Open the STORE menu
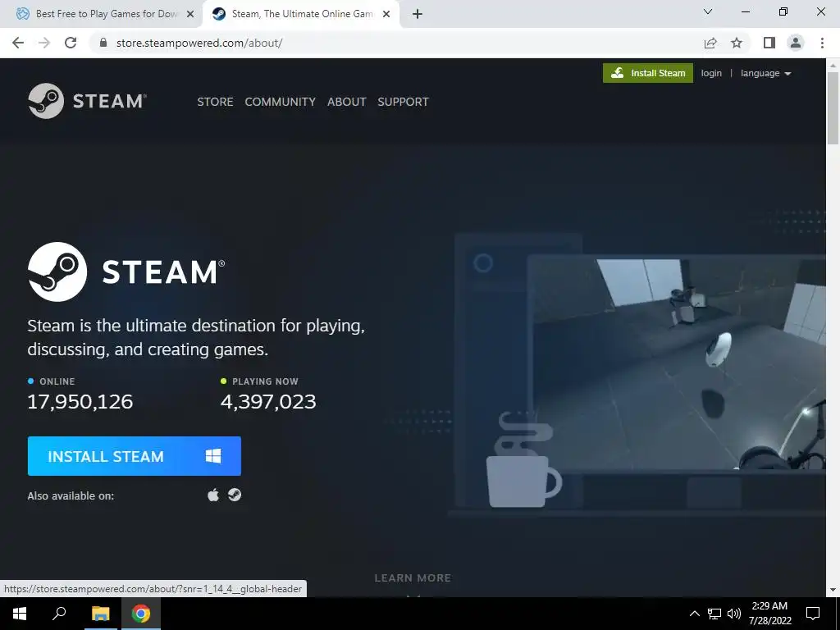 (216, 102)
